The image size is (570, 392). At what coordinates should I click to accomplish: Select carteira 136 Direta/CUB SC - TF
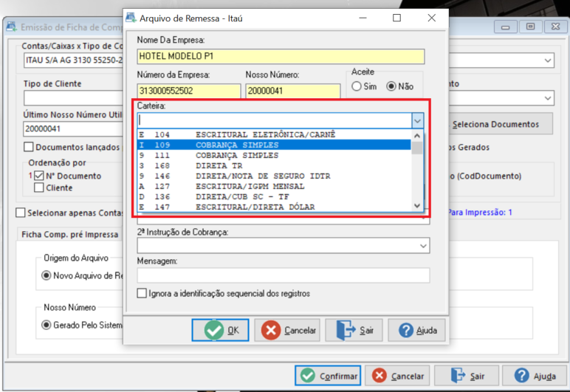(x=274, y=197)
